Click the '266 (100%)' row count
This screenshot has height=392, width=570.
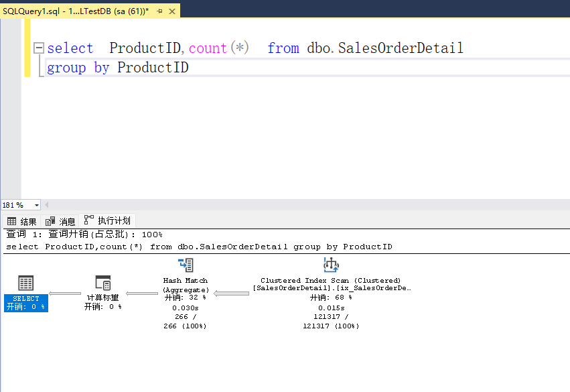[x=185, y=326]
